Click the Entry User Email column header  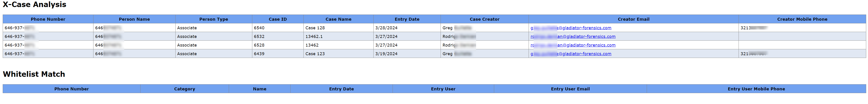pos(570,89)
